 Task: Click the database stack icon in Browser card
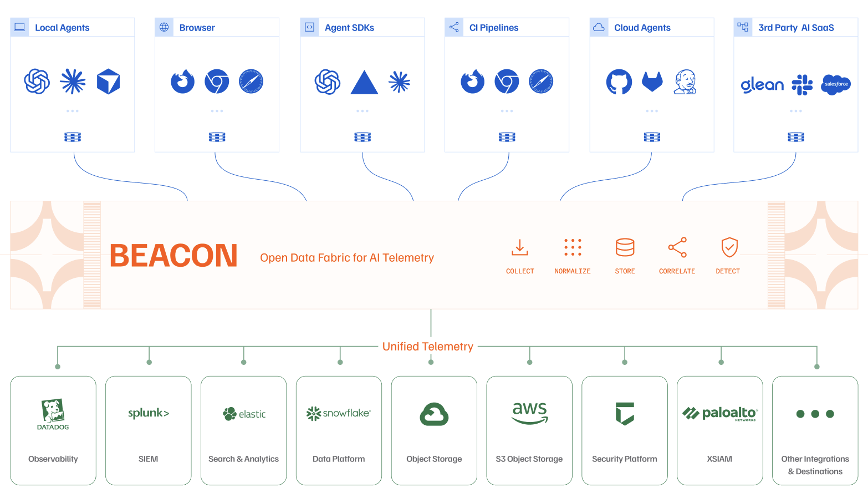(217, 137)
